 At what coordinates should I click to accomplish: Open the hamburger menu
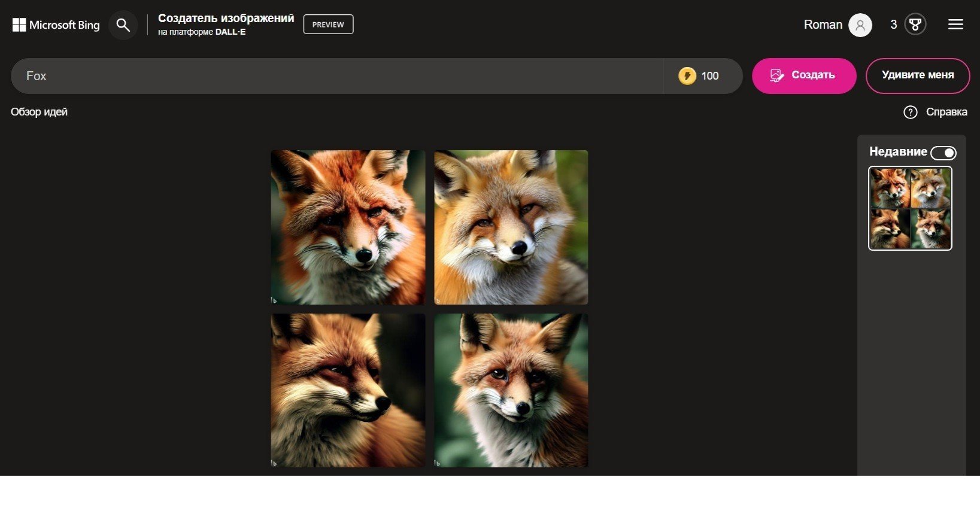[x=955, y=25]
